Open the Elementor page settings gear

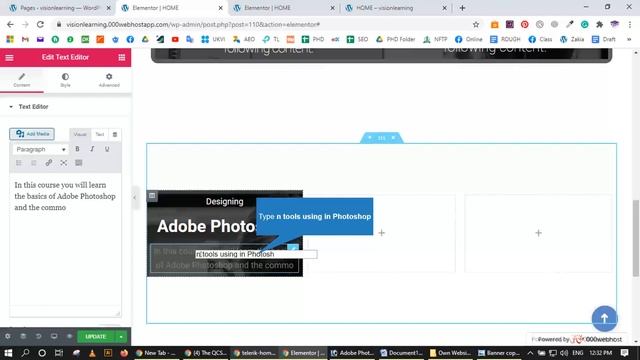point(8,336)
